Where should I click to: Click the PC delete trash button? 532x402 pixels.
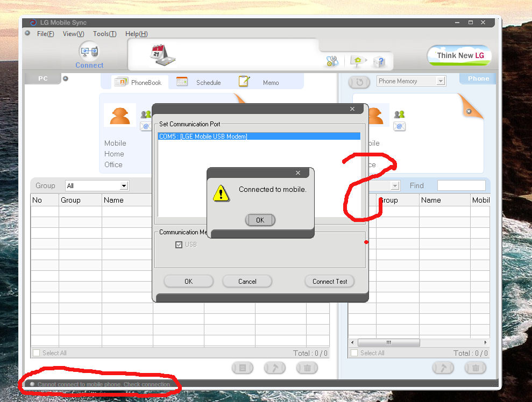point(307,368)
